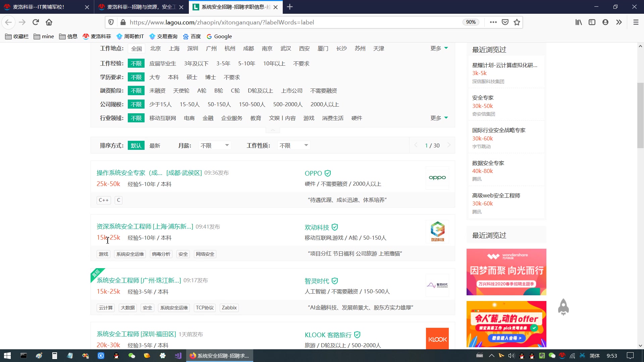Viewport: 644px width, 362px height.
Task: Click the 麦洛科菲 bookmark icon
Action: (86, 36)
